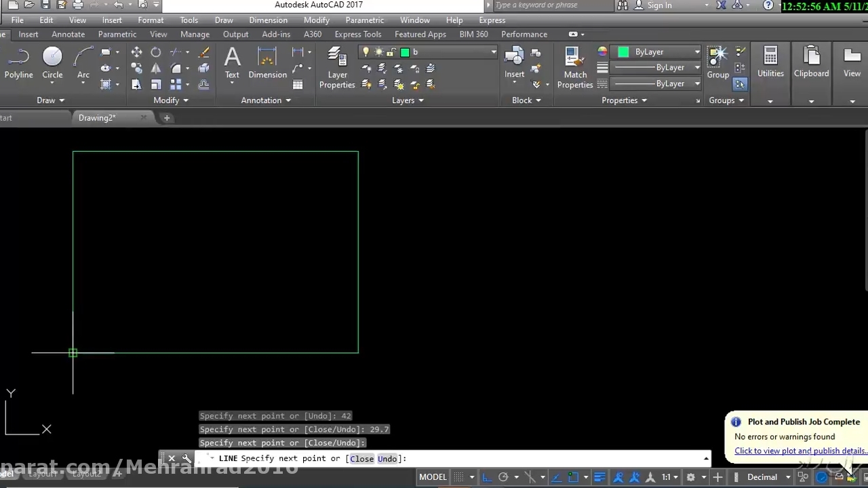Open the Parametric ribbon tab
The image size is (868, 488).
(x=117, y=34)
